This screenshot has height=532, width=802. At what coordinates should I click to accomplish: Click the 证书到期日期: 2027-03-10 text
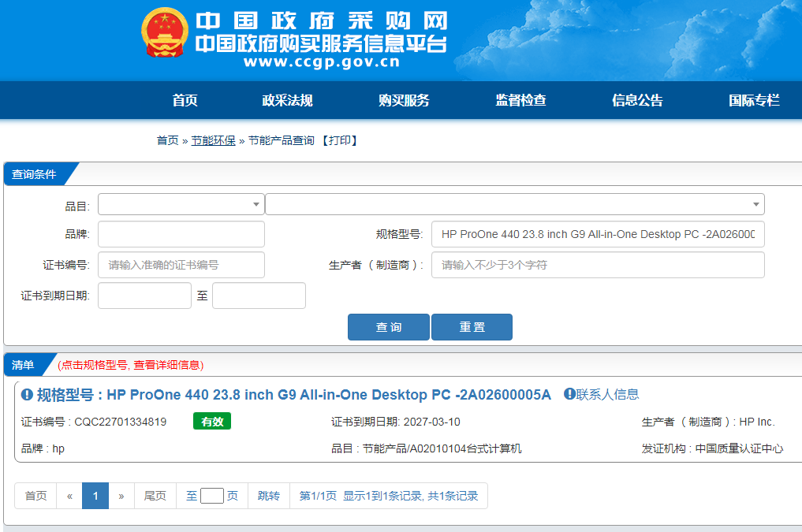[x=395, y=422]
